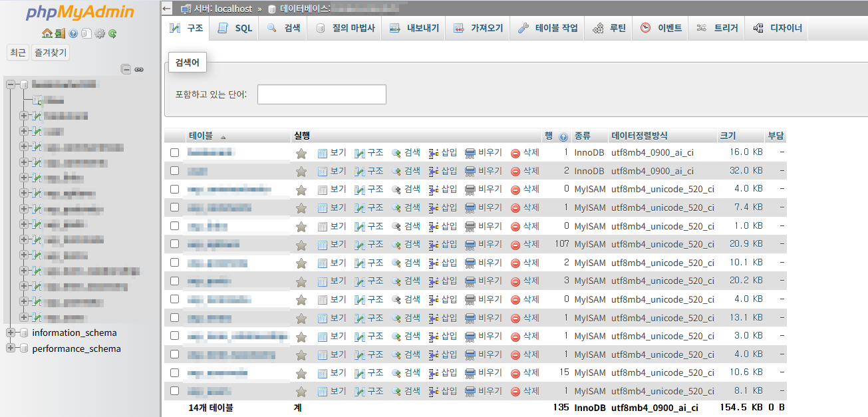
Task: Open the blue question mark documentation icon
Action: (x=73, y=33)
